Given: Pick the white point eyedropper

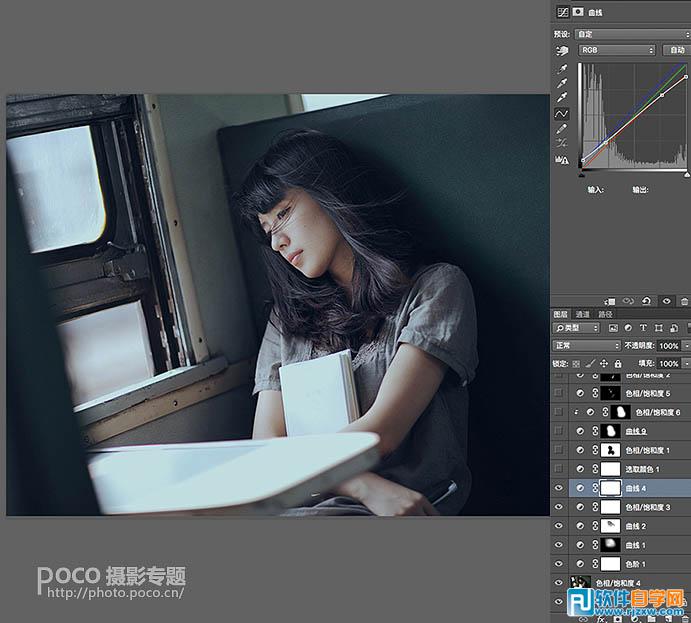Looking at the screenshot, I should pyautogui.click(x=562, y=97).
